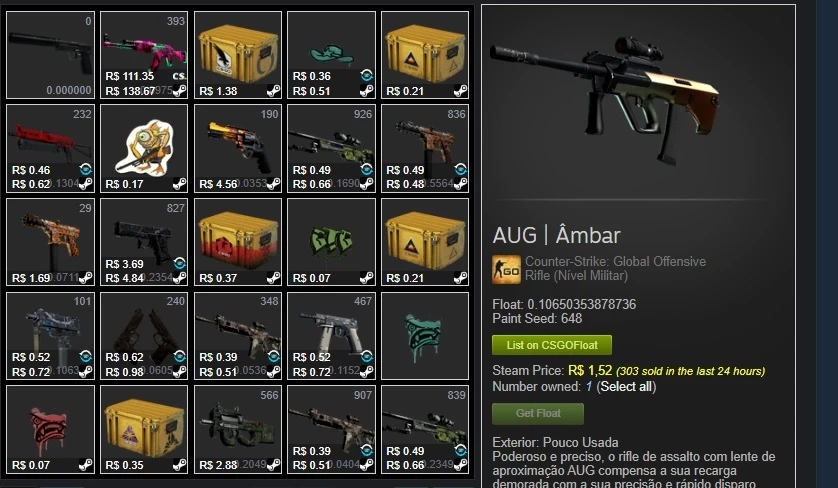838x488 pixels.
Task: Select the P90 priced R$ 2.88
Action: click(238, 429)
